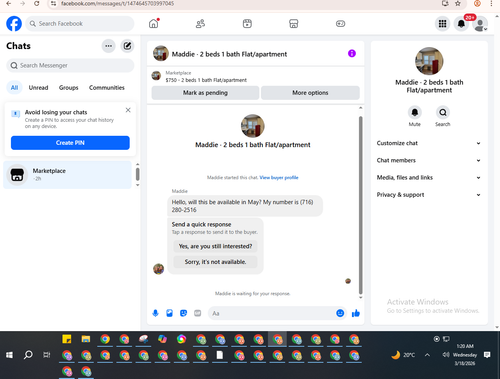Click the More options button
This screenshot has height=379, width=500.
tap(310, 93)
